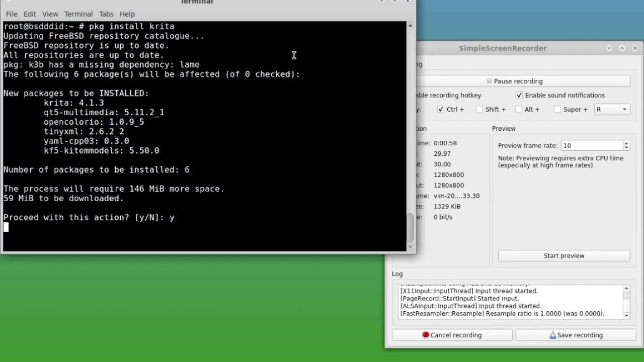Click the 'yaml-cpp03: 0.3.0' line
The image size is (644, 362).
87,141
